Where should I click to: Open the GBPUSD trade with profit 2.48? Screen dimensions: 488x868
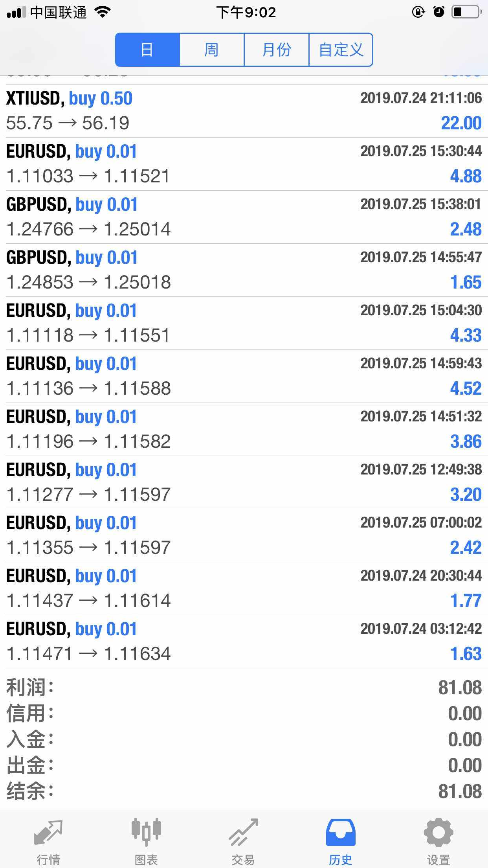244,217
